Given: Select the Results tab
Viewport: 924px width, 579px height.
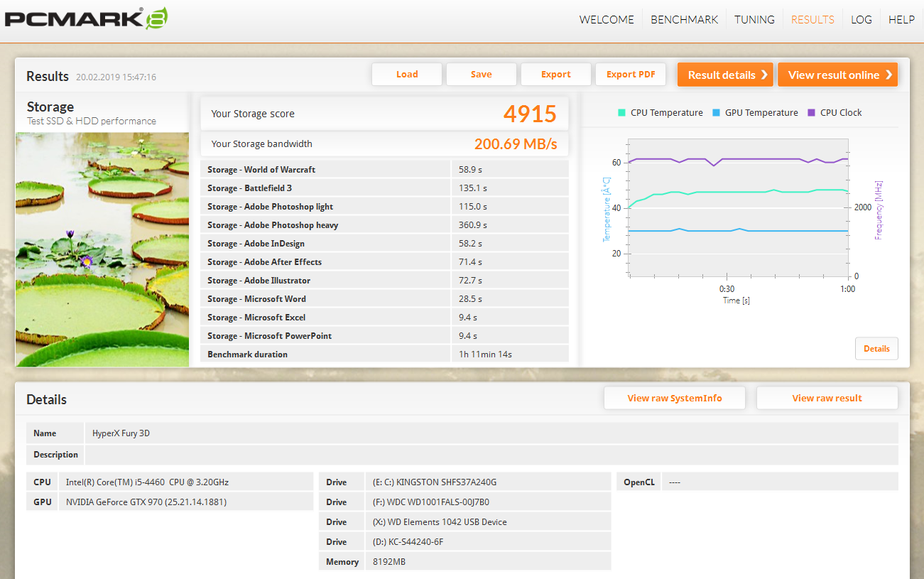Looking at the screenshot, I should pos(812,20).
